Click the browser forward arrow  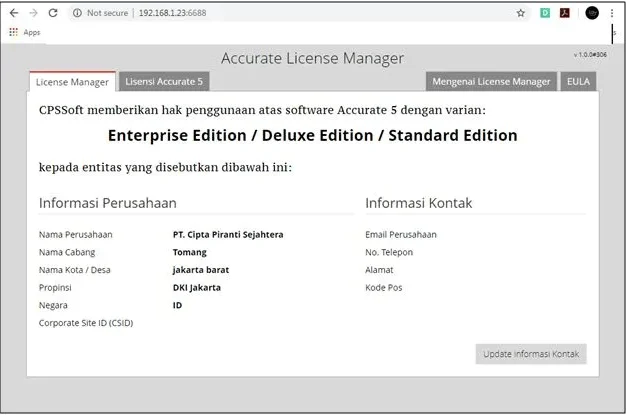(32, 13)
